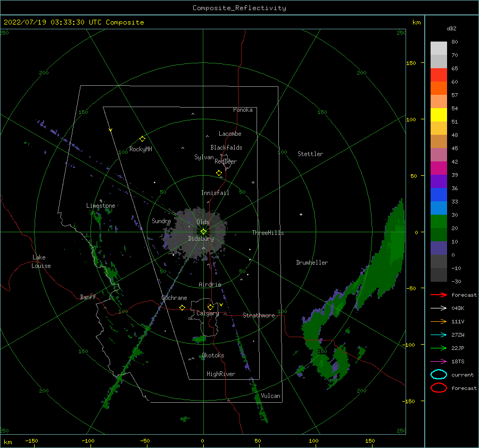Pick the dark green 20 dBZ swatch

(439, 234)
